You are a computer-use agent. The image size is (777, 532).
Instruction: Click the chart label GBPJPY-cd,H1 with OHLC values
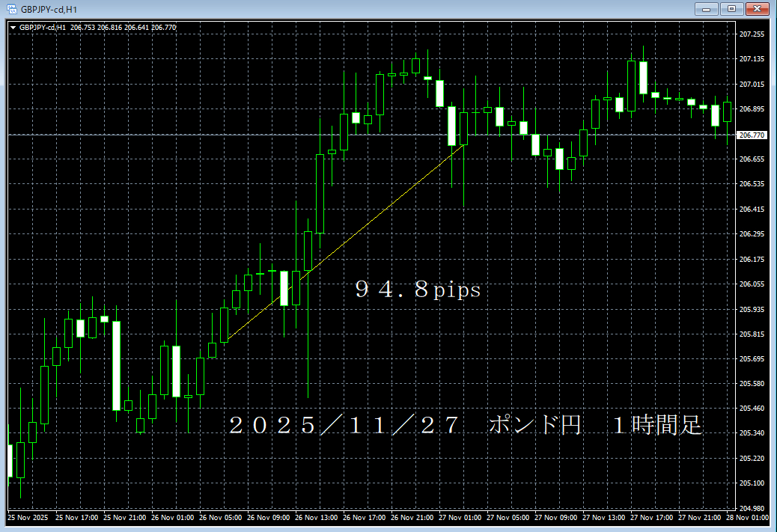point(97,28)
